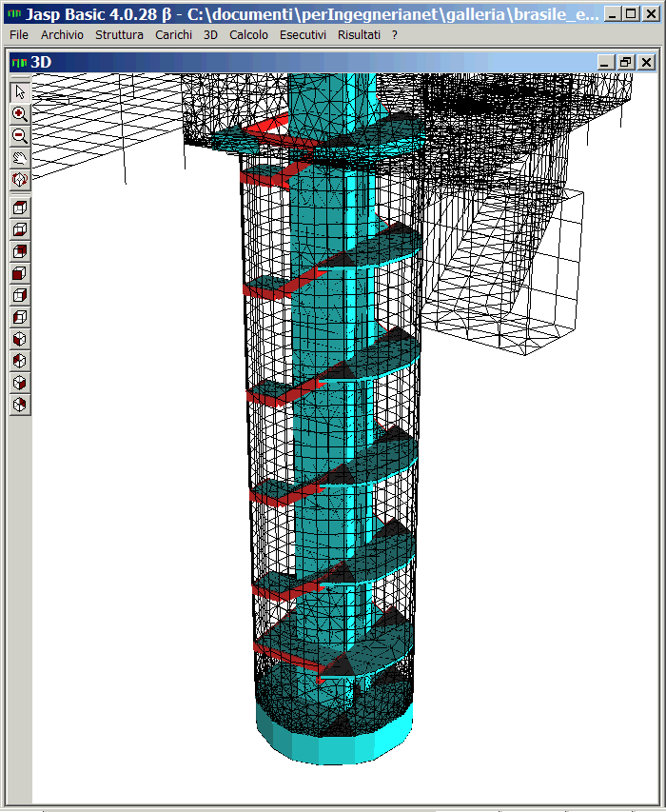Viewport: 666px width, 812px height.
Task: Open the Risultati menu
Action: click(x=359, y=34)
